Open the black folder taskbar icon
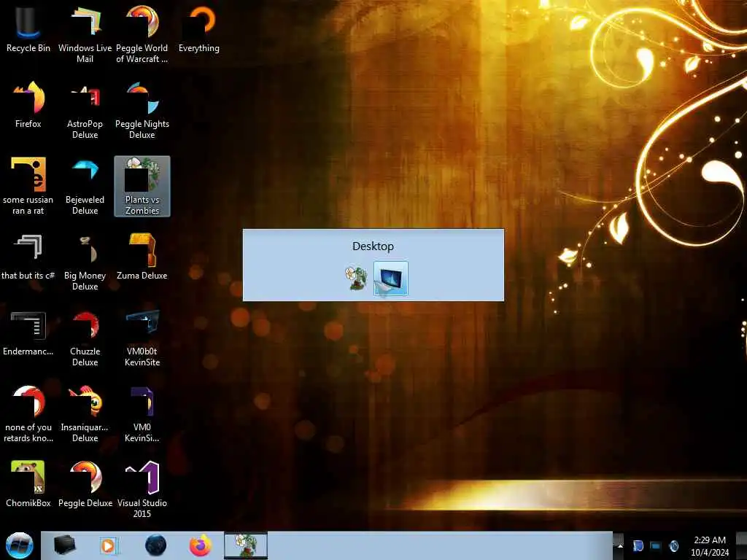Viewport: 747px width, 560px height. tap(65, 545)
